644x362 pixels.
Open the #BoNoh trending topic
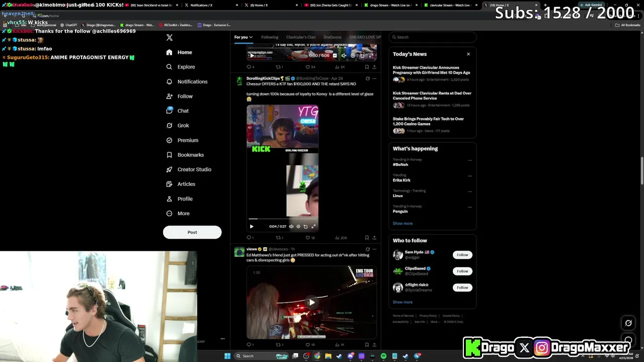coord(400,164)
